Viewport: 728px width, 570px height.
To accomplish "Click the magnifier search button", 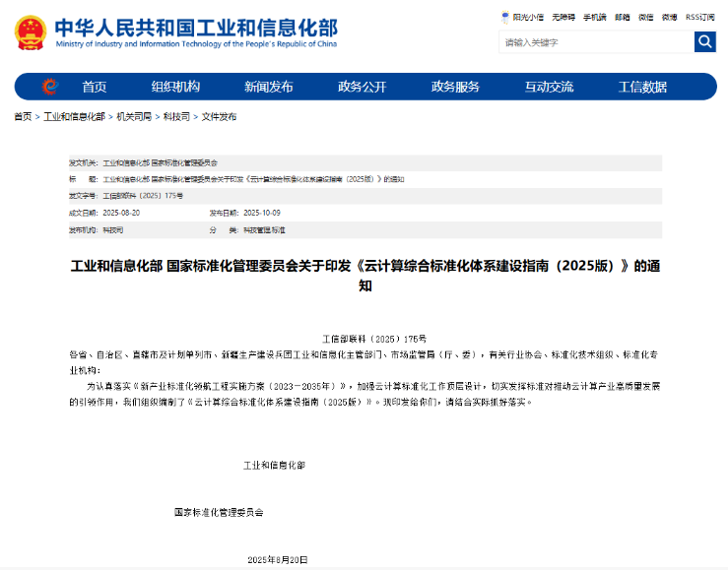I will [704, 42].
